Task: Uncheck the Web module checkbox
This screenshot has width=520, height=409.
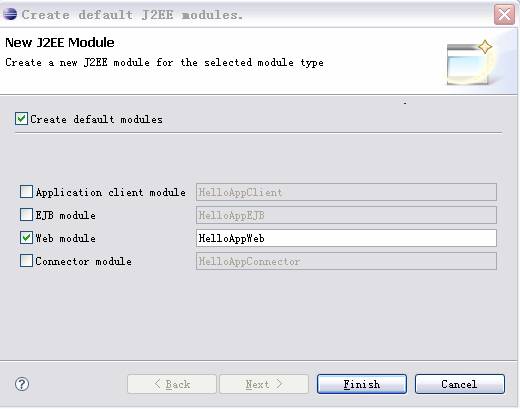Action: pos(26,238)
